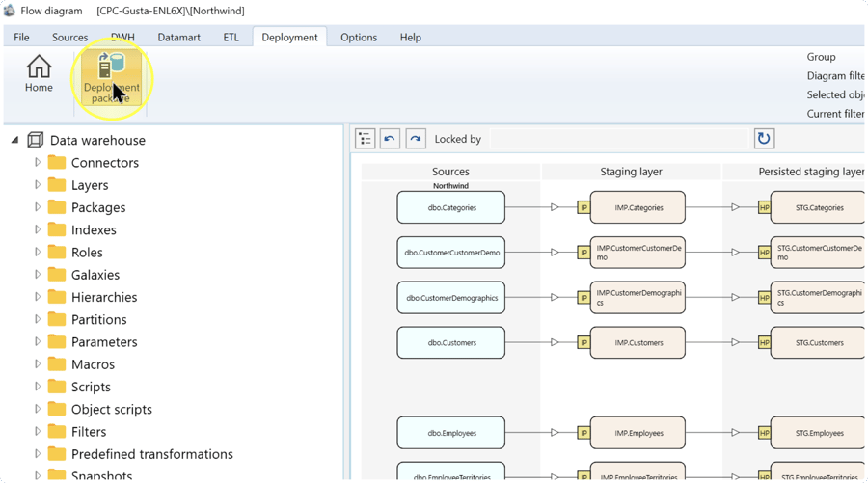This screenshot has width=868, height=483.
Task: Select the dbo.Employees source node
Action: 451,433
